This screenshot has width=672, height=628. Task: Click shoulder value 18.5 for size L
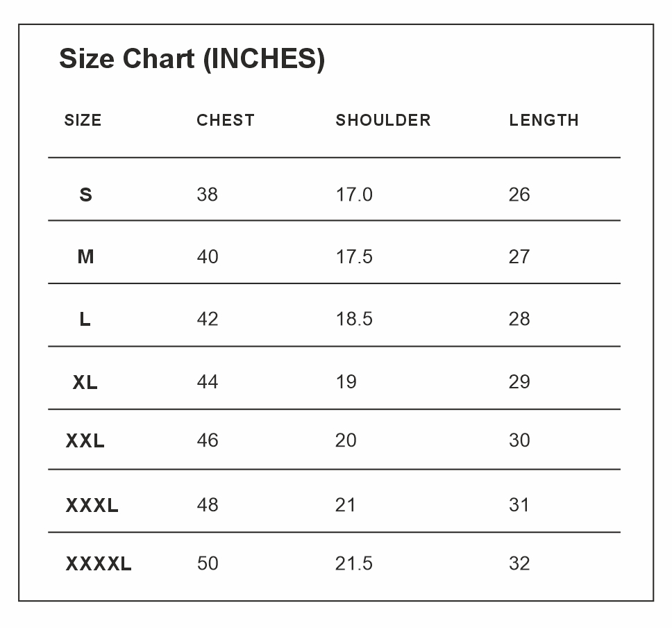tap(354, 319)
